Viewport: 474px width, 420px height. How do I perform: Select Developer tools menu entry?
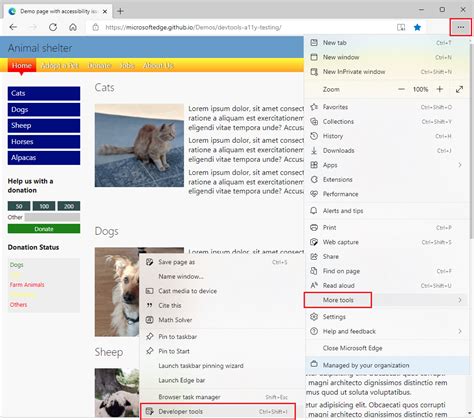pyautogui.click(x=218, y=412)
